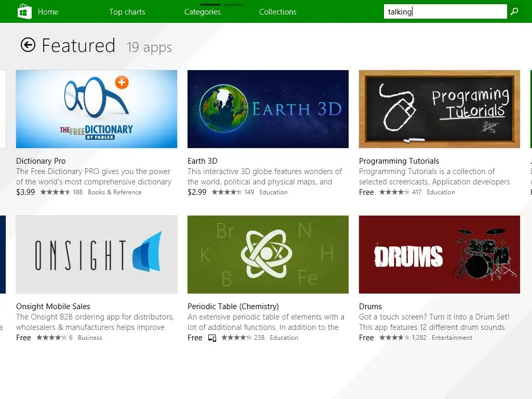The width and height of the screenshot is (532, 399).
Task: Click Free price under Onsight Mobile Sales
Action: click(x=23, y=338)
